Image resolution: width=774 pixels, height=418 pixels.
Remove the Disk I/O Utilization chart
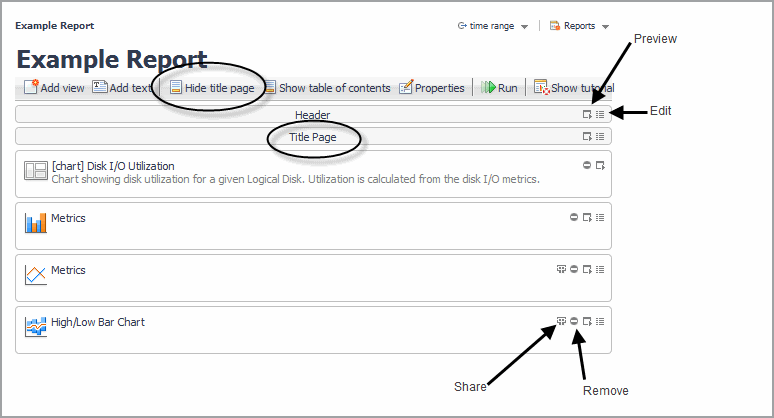(x=587, y=165)
